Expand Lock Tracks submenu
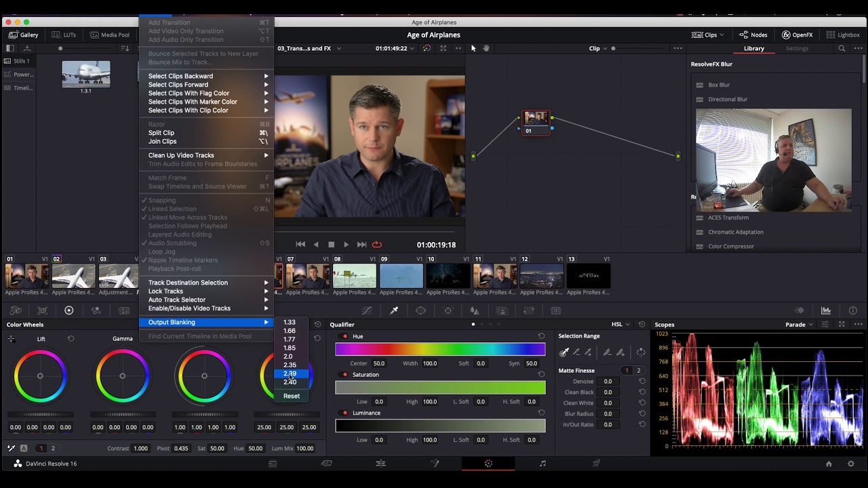This screenshot has height=488, width=868. [x=208, y=291]
